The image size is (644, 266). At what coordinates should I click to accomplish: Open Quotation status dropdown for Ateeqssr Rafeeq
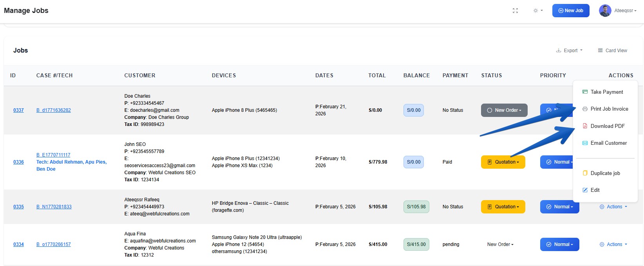tap(503, 207)
